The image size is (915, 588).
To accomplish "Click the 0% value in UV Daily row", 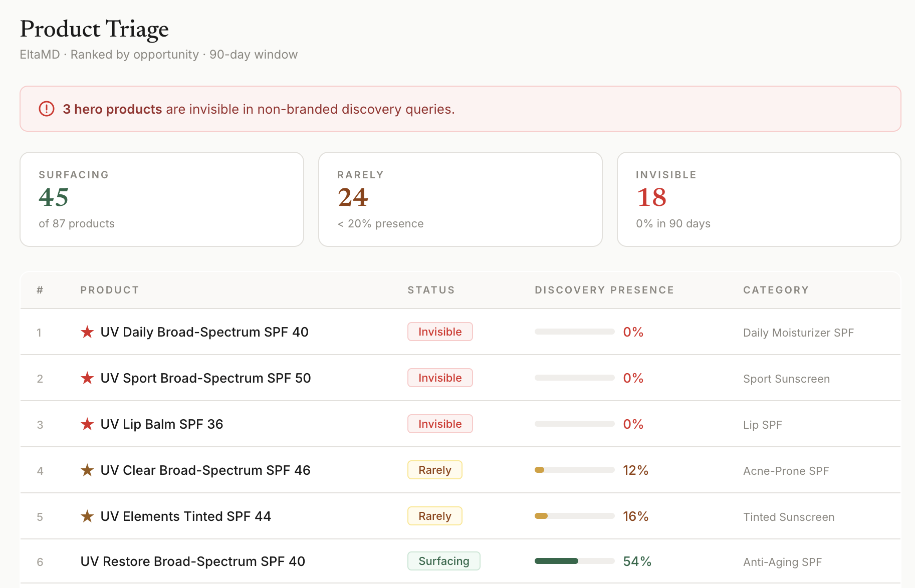I will pyautogui.click(x=633, y=332).
